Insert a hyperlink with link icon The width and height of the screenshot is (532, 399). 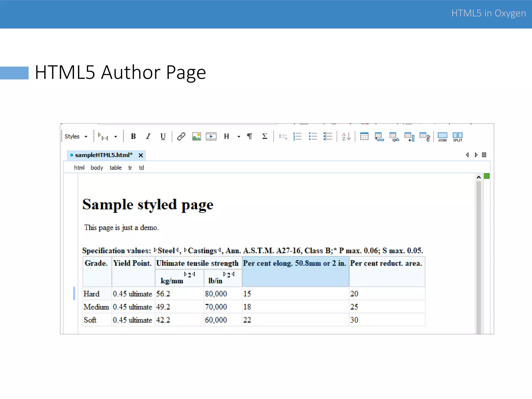pos(181,136)
